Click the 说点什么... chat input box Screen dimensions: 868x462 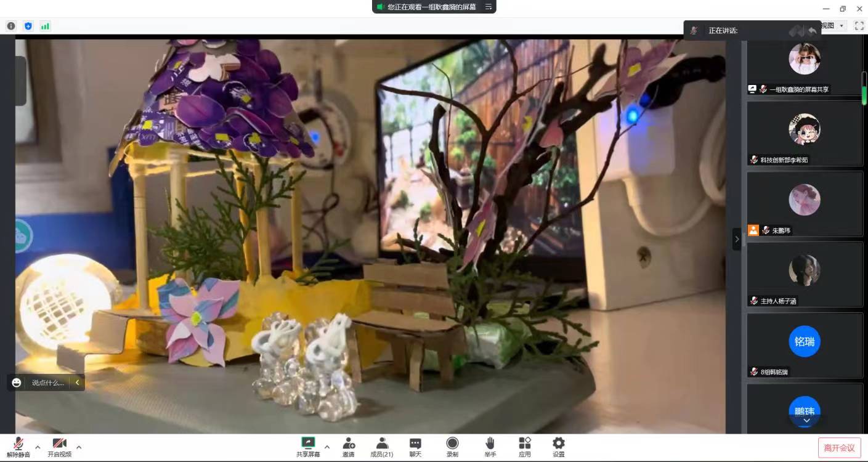click(x=47, y=383)
